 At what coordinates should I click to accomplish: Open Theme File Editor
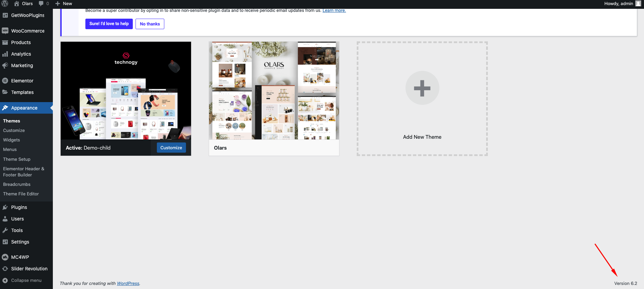coord(21,194)
